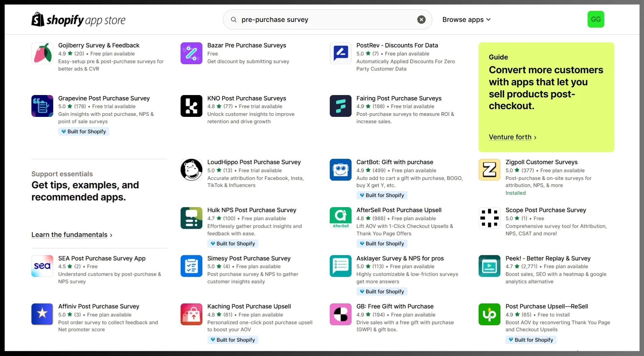Follow Learn the fundamentals link

(x=72, y=235)
